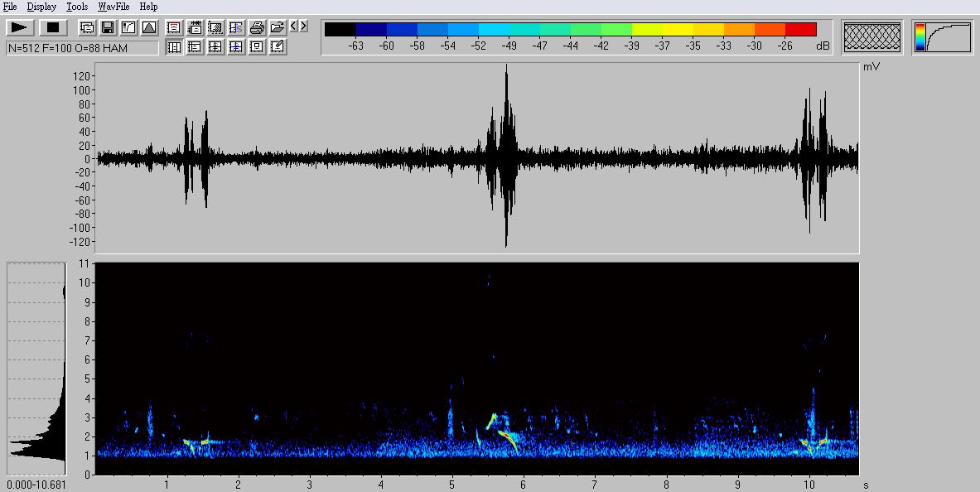
Task: Click the cascading windows icon beside Stop
Action: (x=87, y=28)
